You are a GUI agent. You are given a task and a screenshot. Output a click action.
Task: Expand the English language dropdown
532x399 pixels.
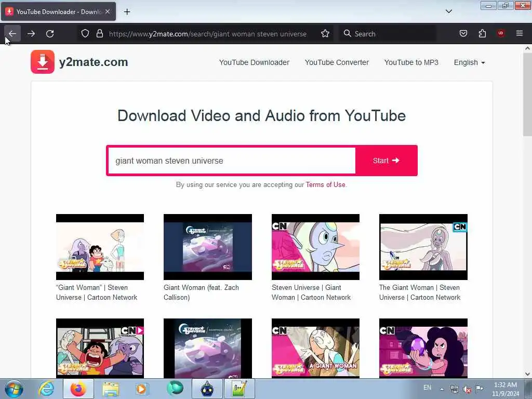(469, 62)
